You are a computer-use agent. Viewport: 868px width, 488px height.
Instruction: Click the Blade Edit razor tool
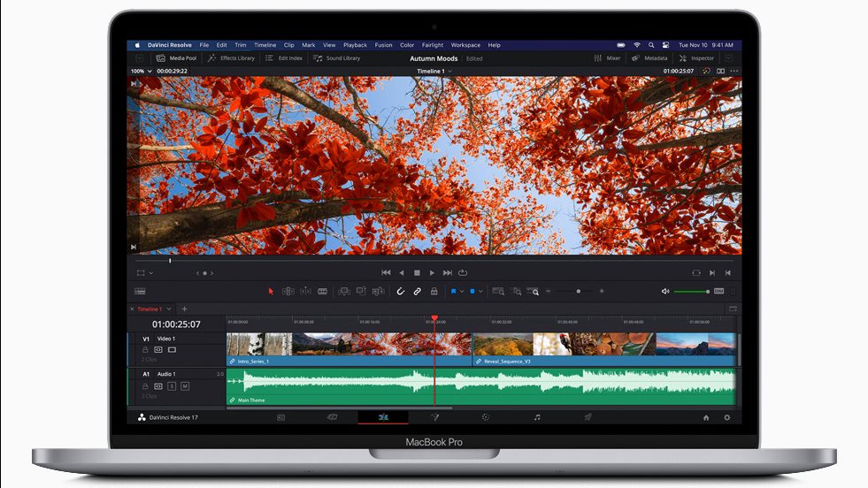[x=322, y=291]
